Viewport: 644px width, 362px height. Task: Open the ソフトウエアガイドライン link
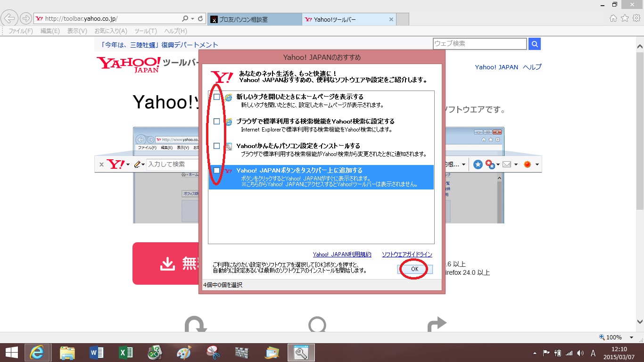pyautogui.click(x=407, y=255)
